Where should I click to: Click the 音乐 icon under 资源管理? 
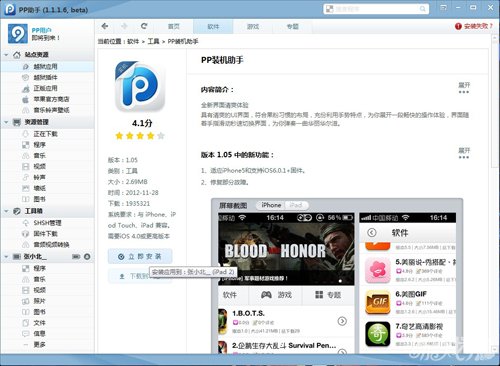click(26, 156)
